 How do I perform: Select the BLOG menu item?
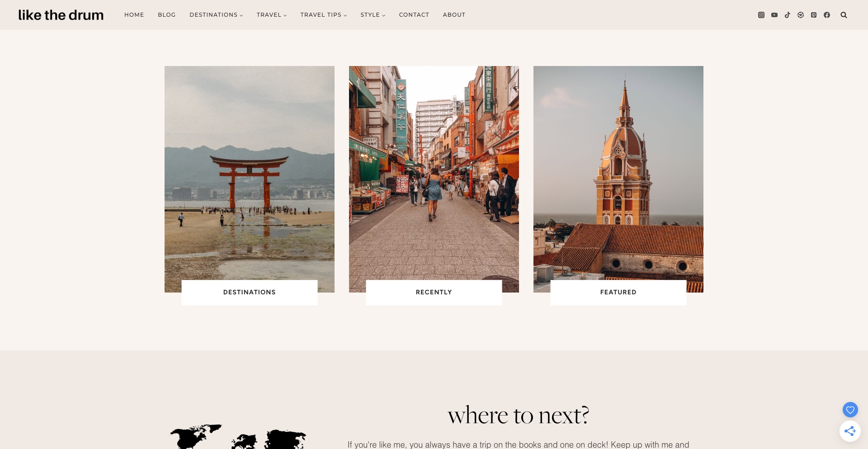click(166, 14)
